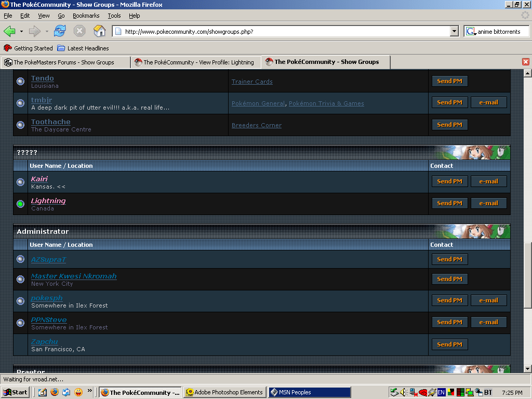532x399 pixels.
Task: Send PM to AZSupraT
Action: point(449,259)
